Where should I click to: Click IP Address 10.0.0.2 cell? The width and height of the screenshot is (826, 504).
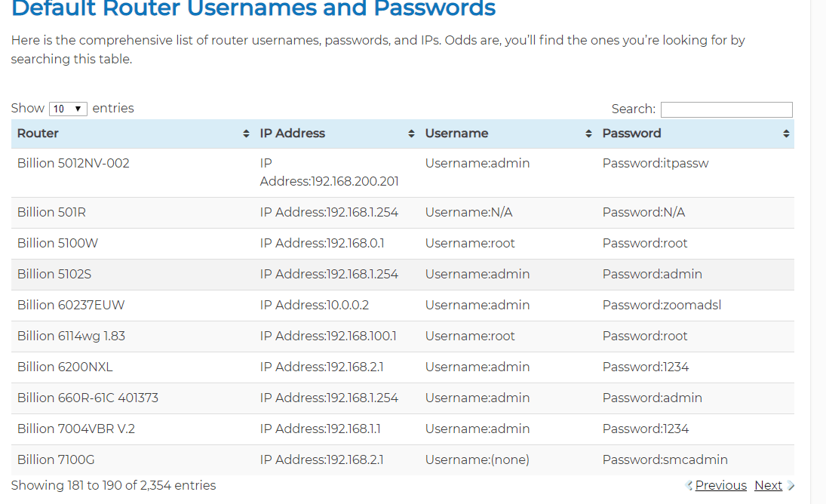click(336, 306)
